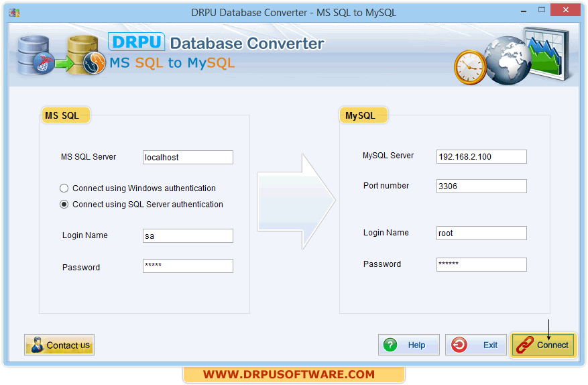Click the red chain link Connect icon
The width and height of the screenshot is (588, 385).
[x=524, y=345]
